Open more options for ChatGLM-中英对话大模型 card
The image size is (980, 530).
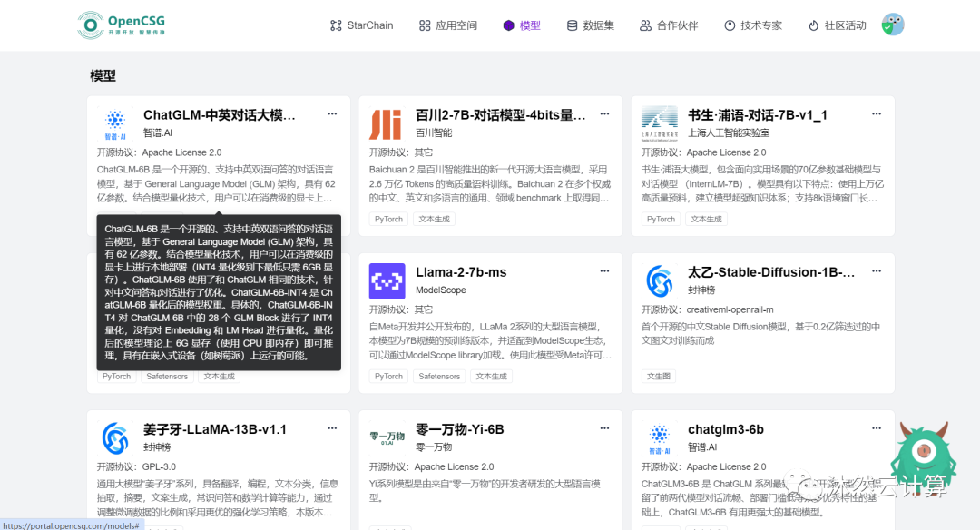pos(332,113)
